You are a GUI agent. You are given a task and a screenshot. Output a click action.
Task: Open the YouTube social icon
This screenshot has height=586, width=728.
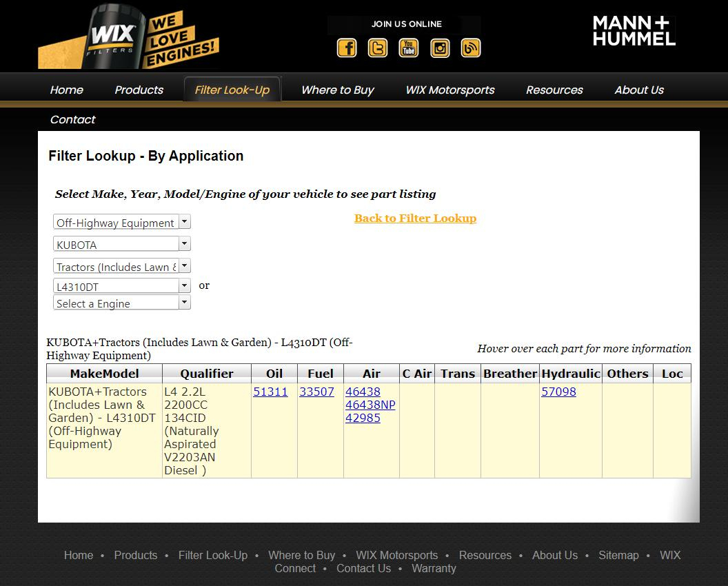click(409, 48)
